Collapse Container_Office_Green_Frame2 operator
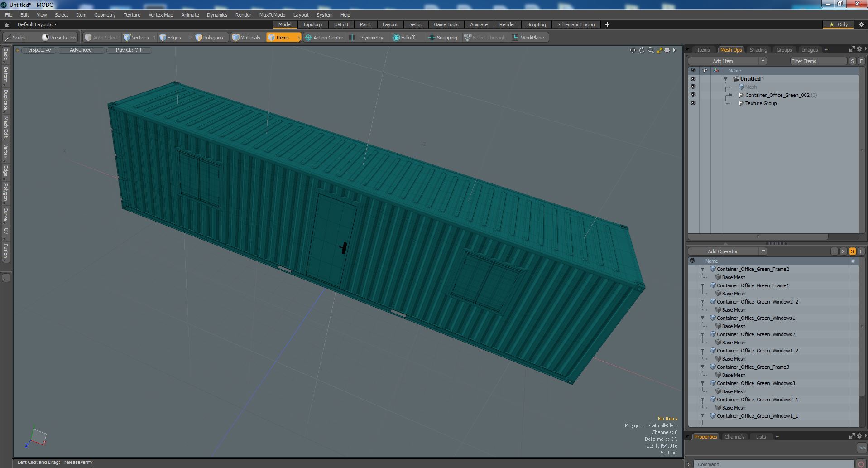Viewport: 868px width, 468px height. coord(703,269)
